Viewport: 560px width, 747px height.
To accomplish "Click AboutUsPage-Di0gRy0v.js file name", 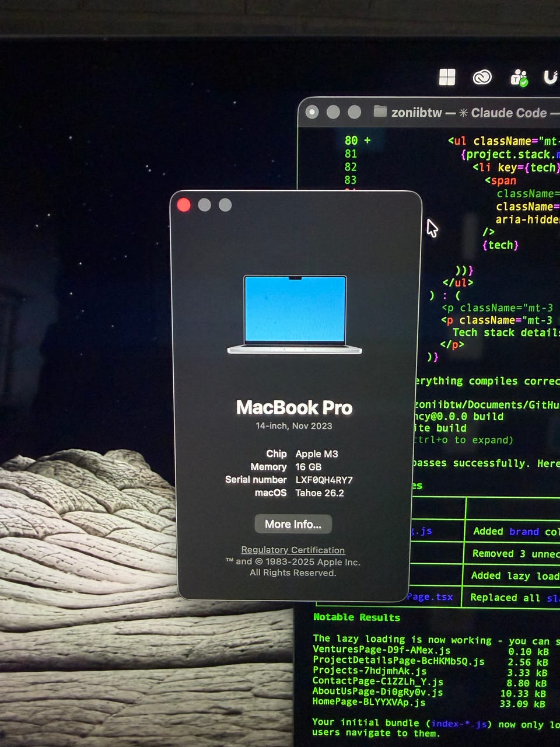I will click(378, 692).
